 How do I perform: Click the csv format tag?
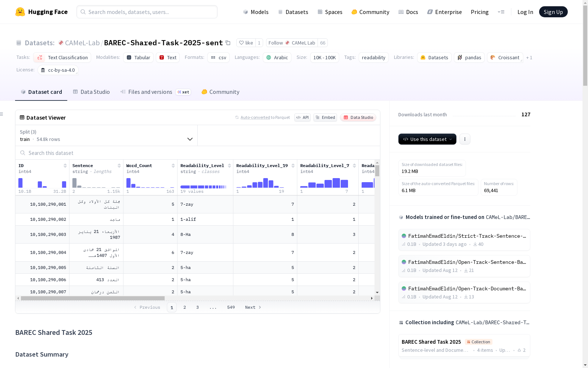coord(218,57)
